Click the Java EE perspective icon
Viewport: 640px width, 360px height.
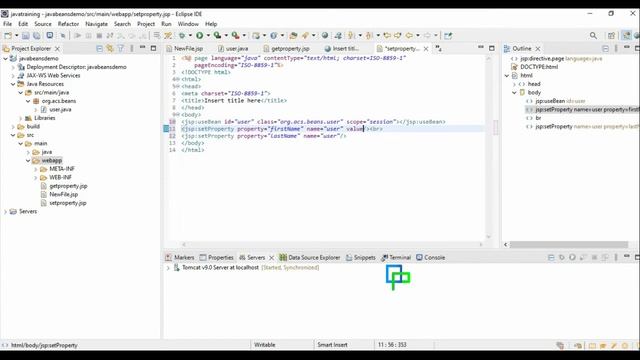(626, 36)
